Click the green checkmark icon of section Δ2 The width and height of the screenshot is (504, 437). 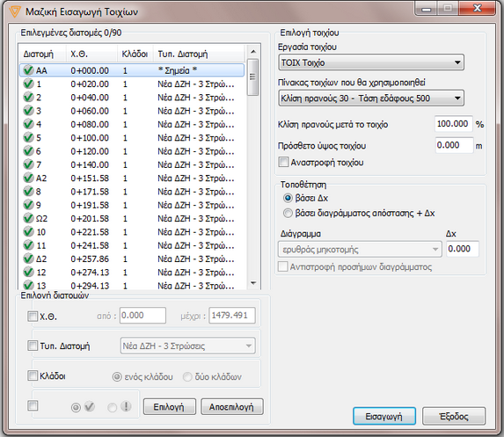(x=28, y=259)
